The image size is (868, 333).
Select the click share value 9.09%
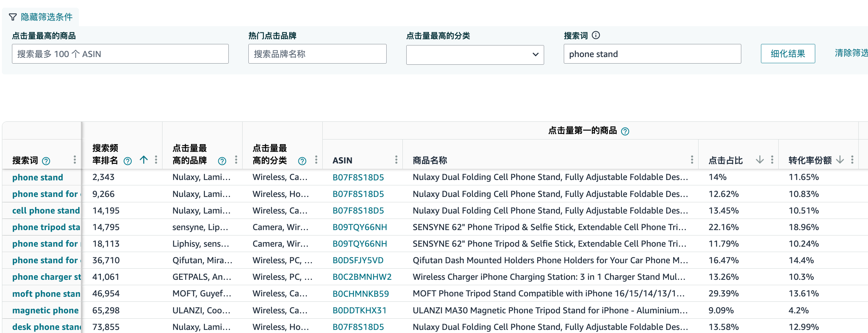click(x=721, y=310)
